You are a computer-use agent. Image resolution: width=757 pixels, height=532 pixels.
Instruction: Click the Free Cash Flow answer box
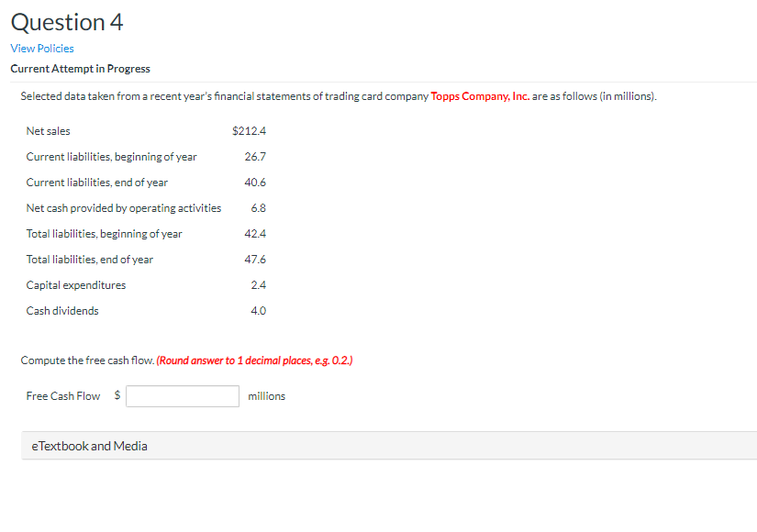click(182, 395)
